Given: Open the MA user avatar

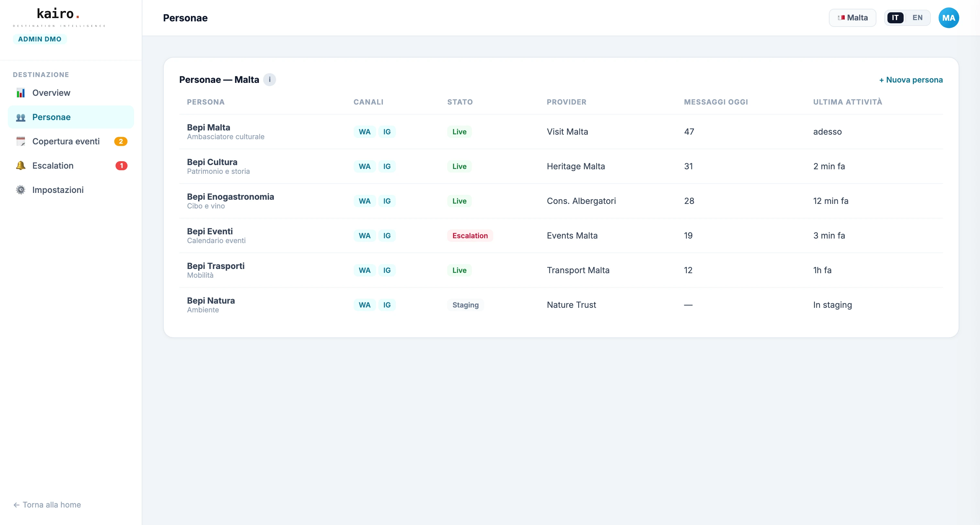Looking at the screenshot, I should click(949, 17).
